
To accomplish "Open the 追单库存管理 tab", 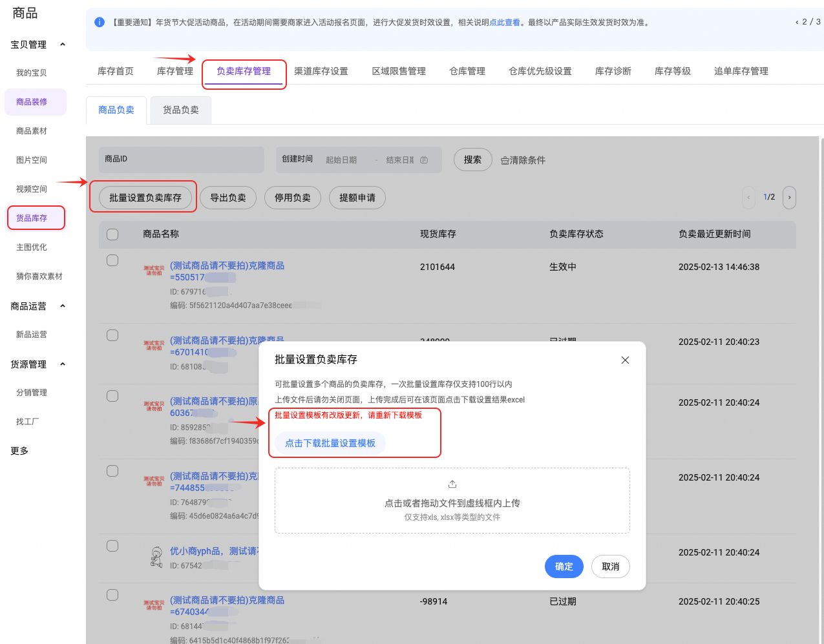I will [x=741, y=71].
